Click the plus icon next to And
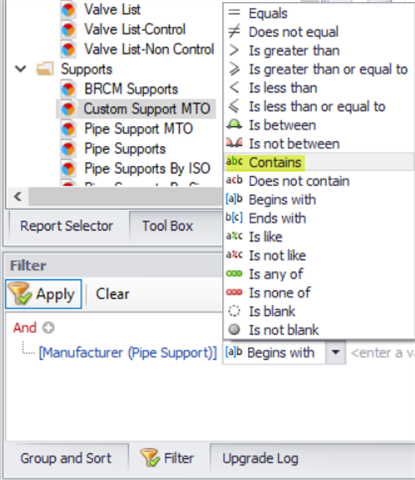The width and height of the screenshot is (415, 480). (x=49, y=328)
